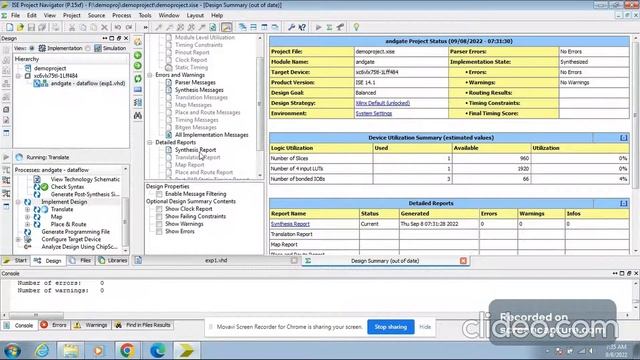Click the green Run play toolbar icon
Image resolution: width=640 pixels, height=360 pixels.
tap(318, 27)
